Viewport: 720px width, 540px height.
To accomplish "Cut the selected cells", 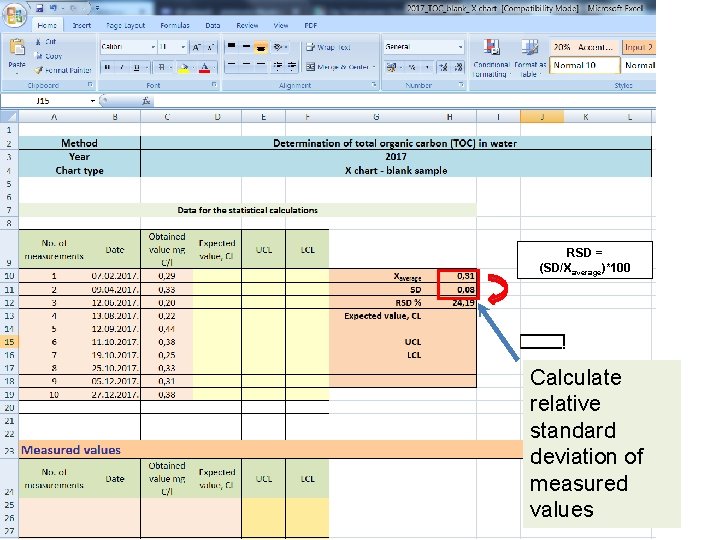I will click(x=45, y=42).
